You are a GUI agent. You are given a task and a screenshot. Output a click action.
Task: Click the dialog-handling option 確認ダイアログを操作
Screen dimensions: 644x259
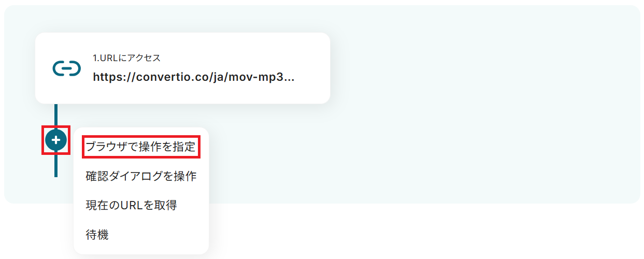tap(141, 176)
